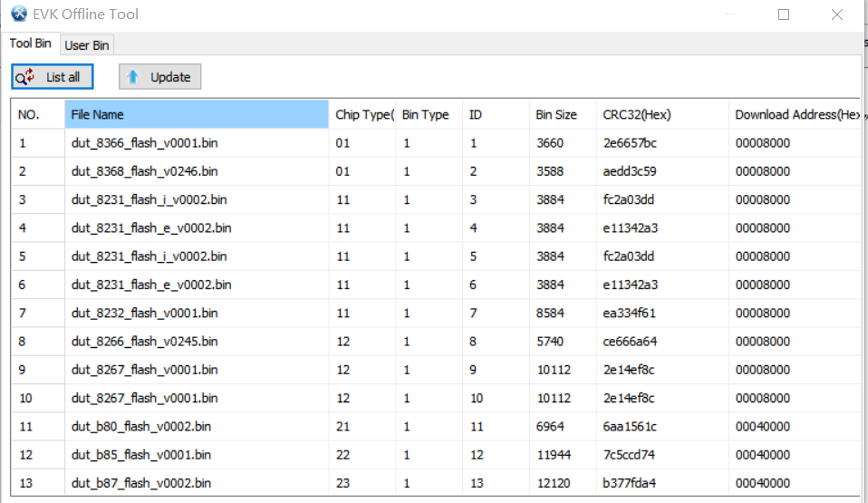The image size is (868, 503).
Task: Maximize the EVK Offline Tool window
Action: click(784, 15)
